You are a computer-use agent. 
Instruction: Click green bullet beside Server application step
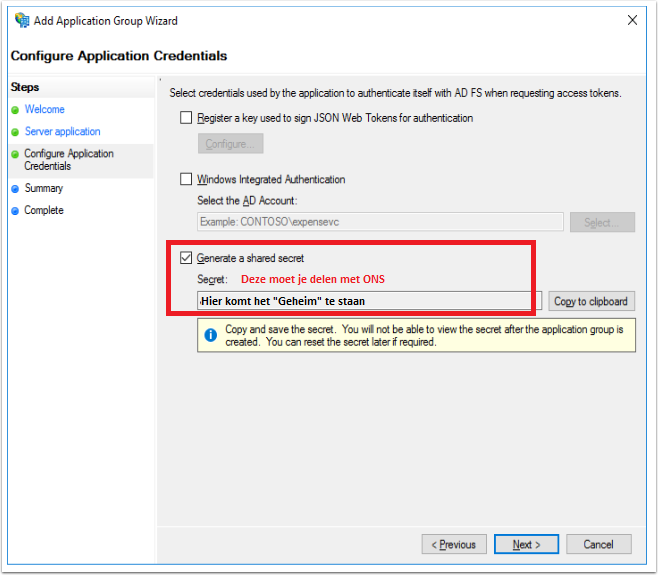point(15,132)
